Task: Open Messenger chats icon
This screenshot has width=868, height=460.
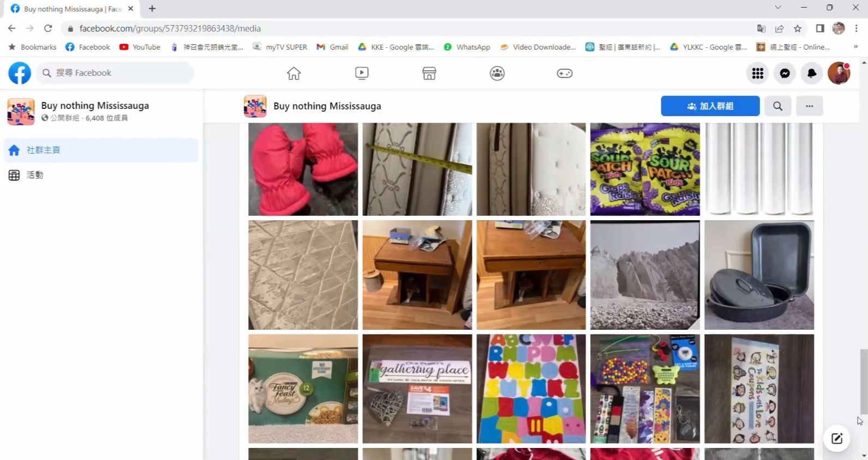Action: [785, 73]
